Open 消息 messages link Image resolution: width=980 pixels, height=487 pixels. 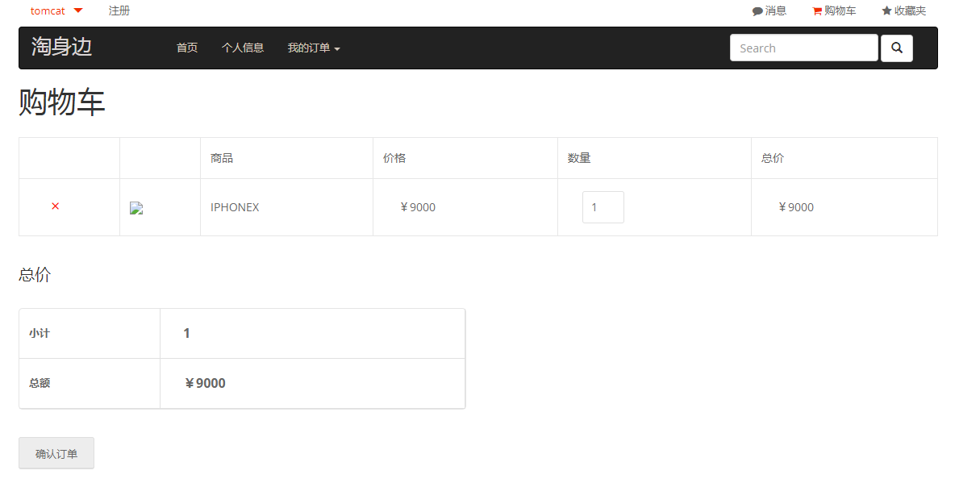click(x=769, y=11)
